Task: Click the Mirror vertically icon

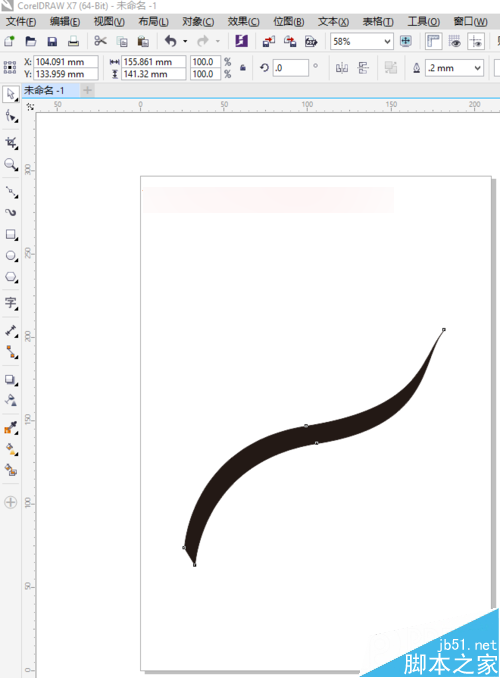Action: click(x=363, y=68)
